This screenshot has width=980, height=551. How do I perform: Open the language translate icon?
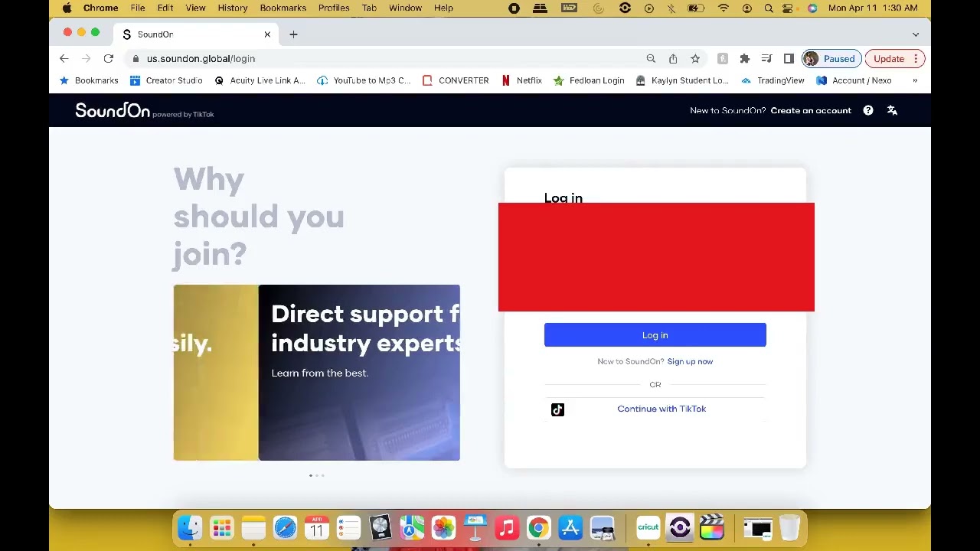tap(892, 110)
